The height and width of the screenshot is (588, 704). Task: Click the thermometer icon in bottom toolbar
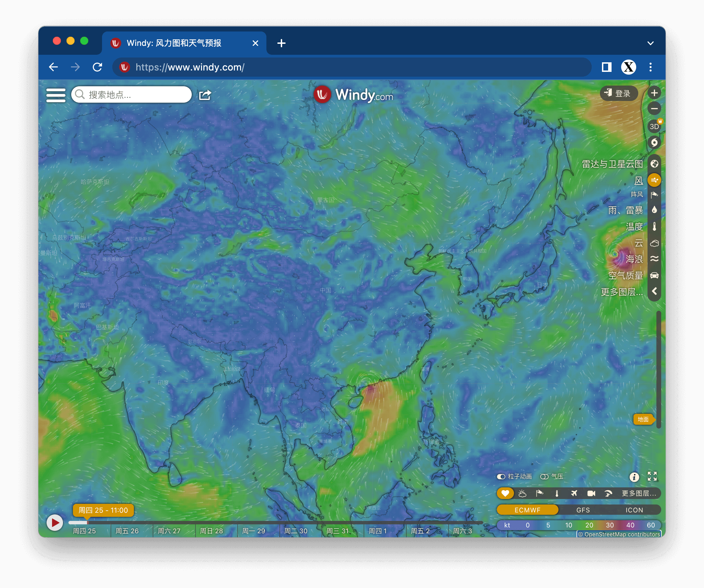[557, 493]
